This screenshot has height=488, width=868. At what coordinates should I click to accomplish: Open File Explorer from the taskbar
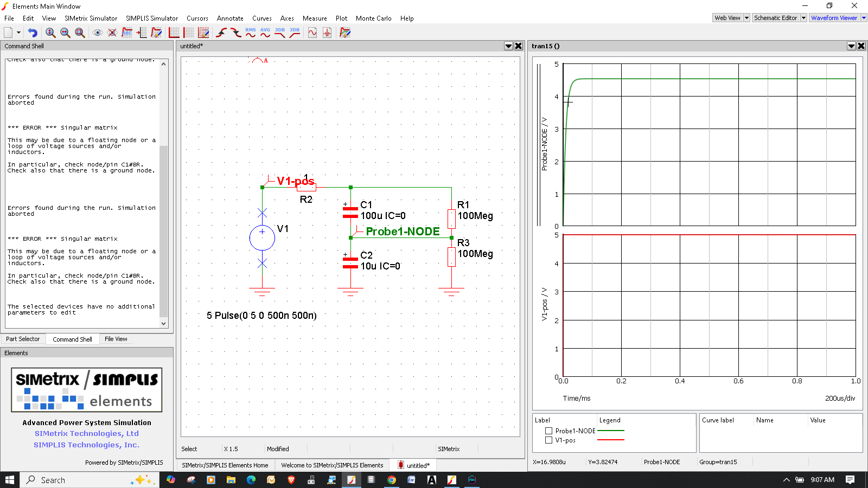(231, 480)
